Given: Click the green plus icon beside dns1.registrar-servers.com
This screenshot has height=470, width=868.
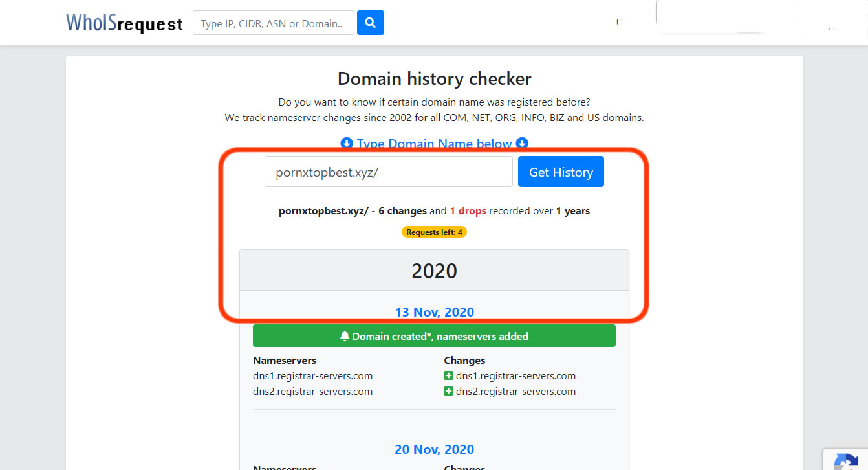Looking at the screenshot, I should [448, 375].
